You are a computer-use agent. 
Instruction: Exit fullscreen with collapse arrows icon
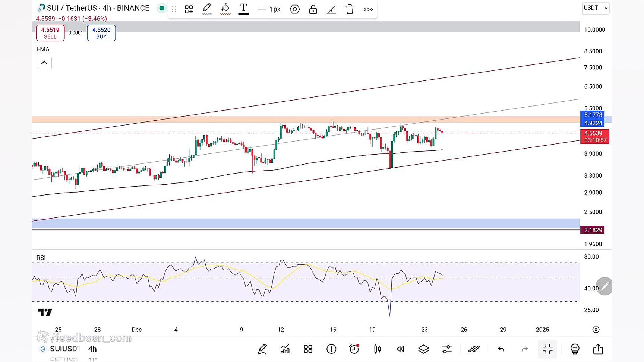point(547,349)
